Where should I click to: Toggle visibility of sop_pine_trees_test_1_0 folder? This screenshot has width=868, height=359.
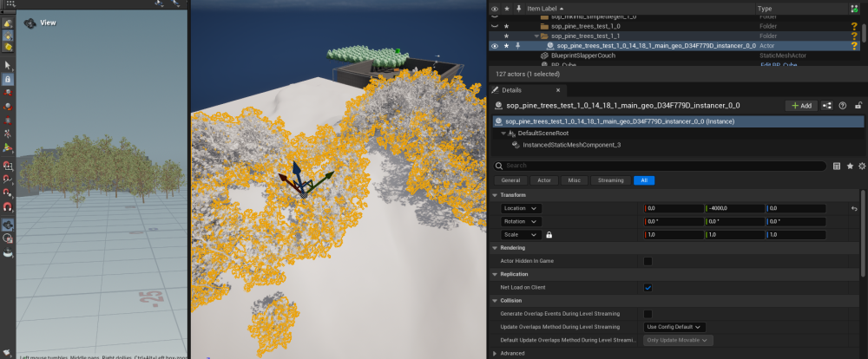(x=495, y=26)
